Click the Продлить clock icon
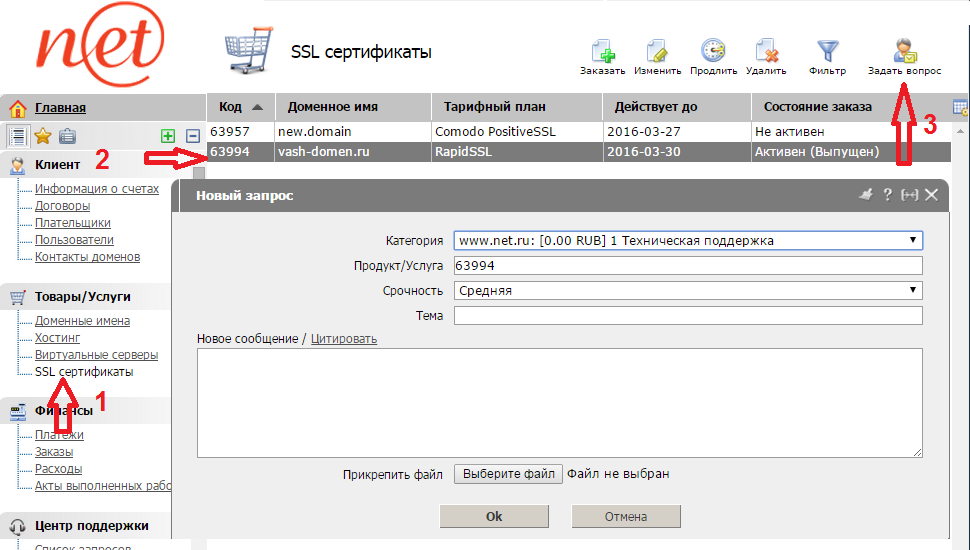Image resolution: width=970 pixels, height=550 pixels. click(x=713, y=51)
